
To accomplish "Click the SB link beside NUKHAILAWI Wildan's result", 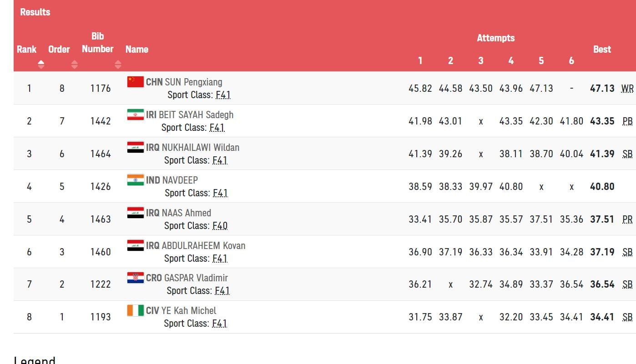I will click(x=627, y=154).
